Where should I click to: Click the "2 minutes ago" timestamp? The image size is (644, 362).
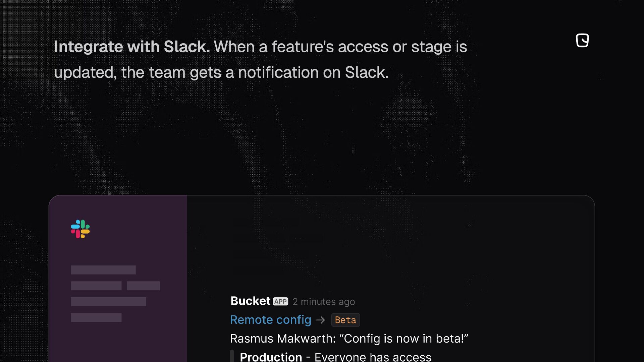click(324, 302)
